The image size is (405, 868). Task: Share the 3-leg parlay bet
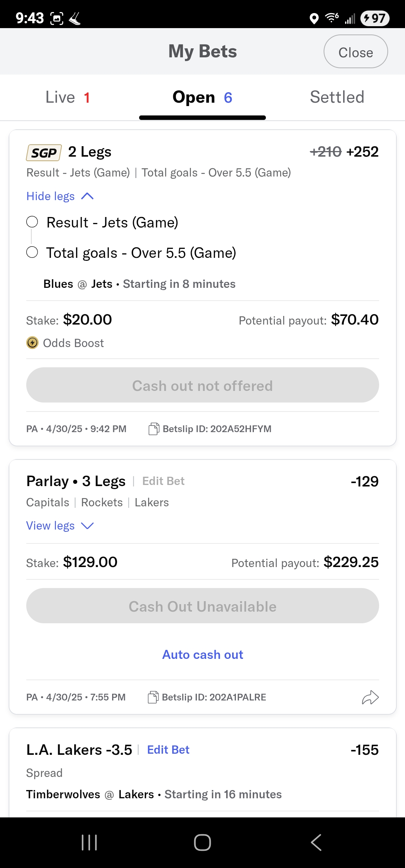pos(370,697)
